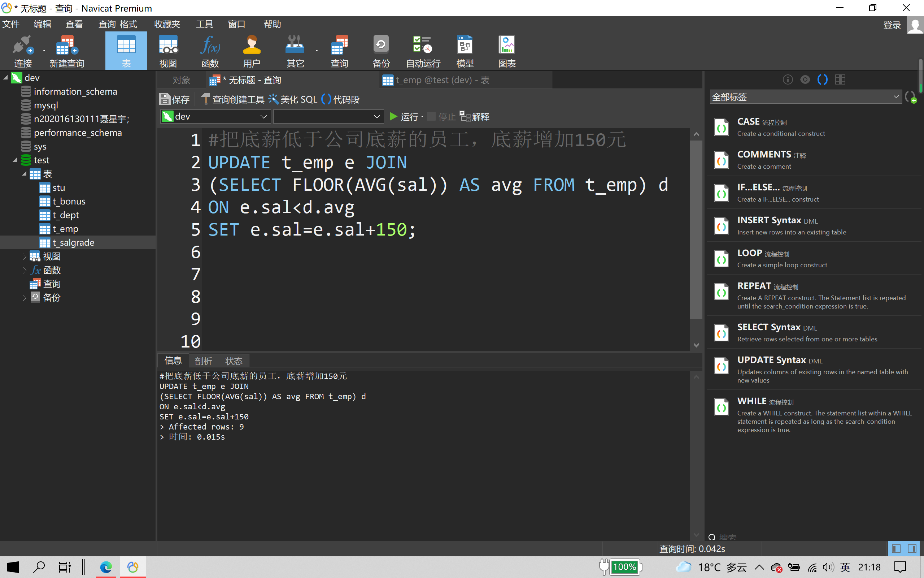Show the info pane icon
Viewport: 924px width, 578px height.
point(788,79)
